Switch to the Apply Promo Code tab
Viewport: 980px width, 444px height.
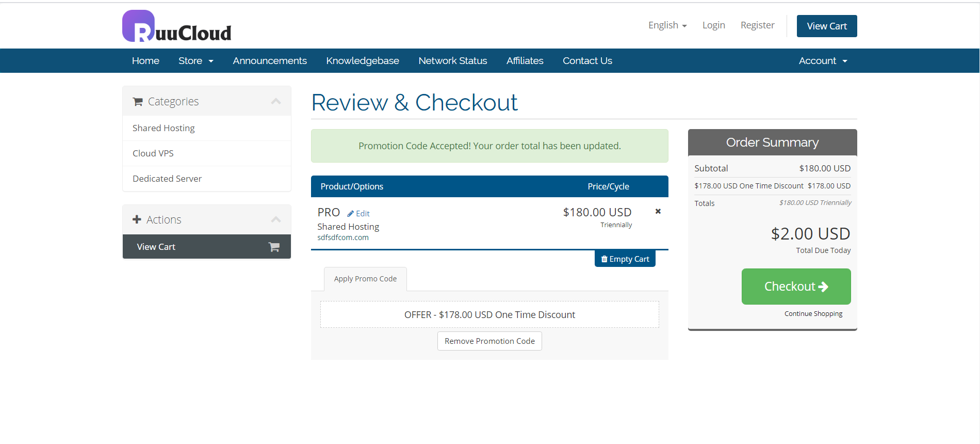[x=365, y=279]
